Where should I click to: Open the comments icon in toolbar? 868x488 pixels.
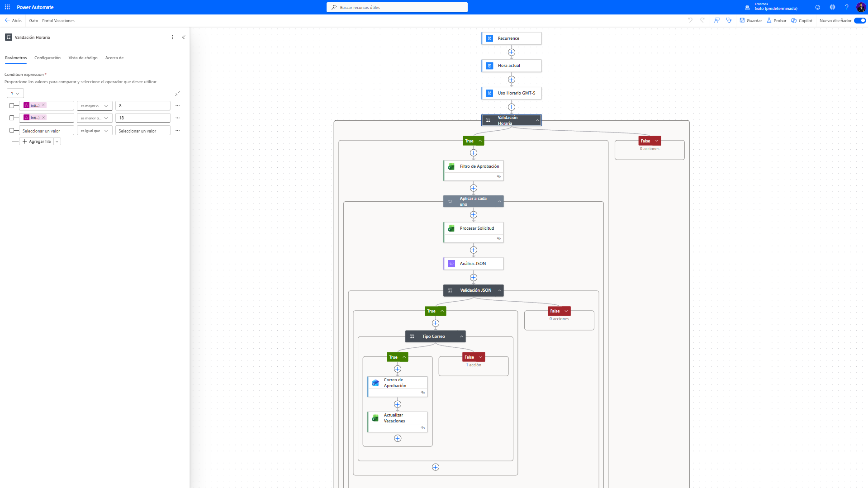717,20
